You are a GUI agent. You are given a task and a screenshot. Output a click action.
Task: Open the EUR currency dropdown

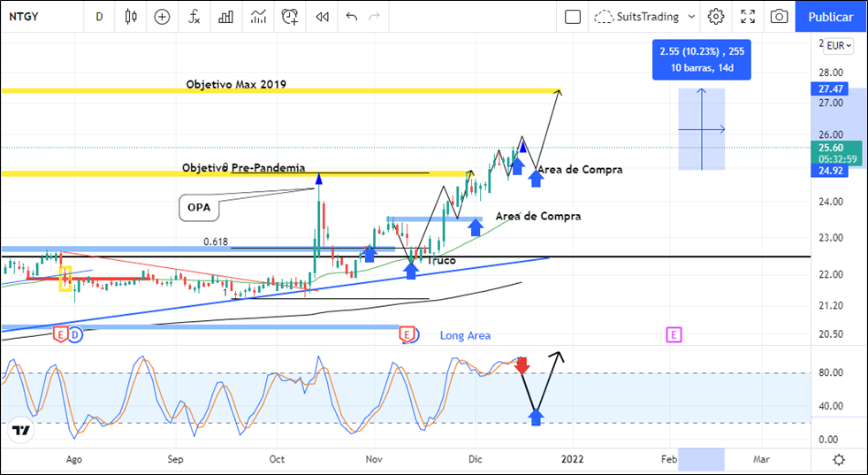pos(835,45)
